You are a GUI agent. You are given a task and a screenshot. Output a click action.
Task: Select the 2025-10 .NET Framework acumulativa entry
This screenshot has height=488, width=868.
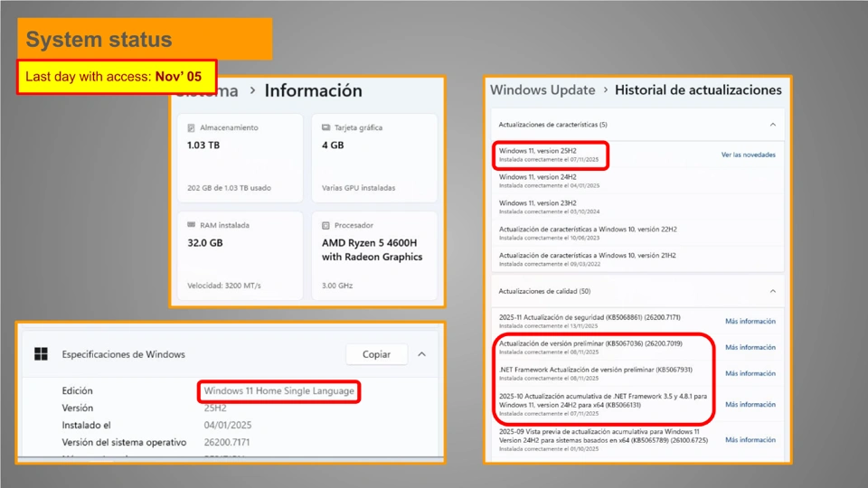pyautogui.click(x=637, y=405)
